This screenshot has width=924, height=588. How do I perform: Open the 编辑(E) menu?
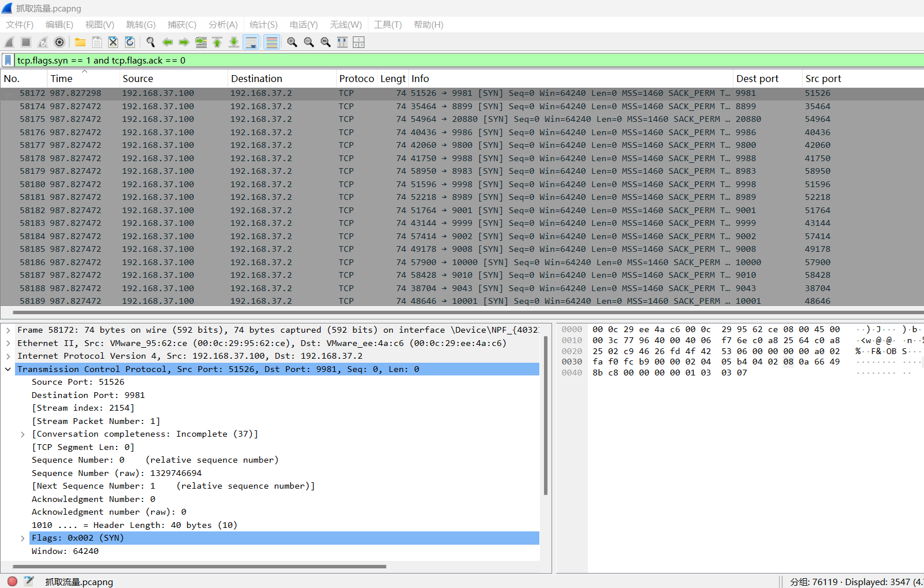click(59, 25)
